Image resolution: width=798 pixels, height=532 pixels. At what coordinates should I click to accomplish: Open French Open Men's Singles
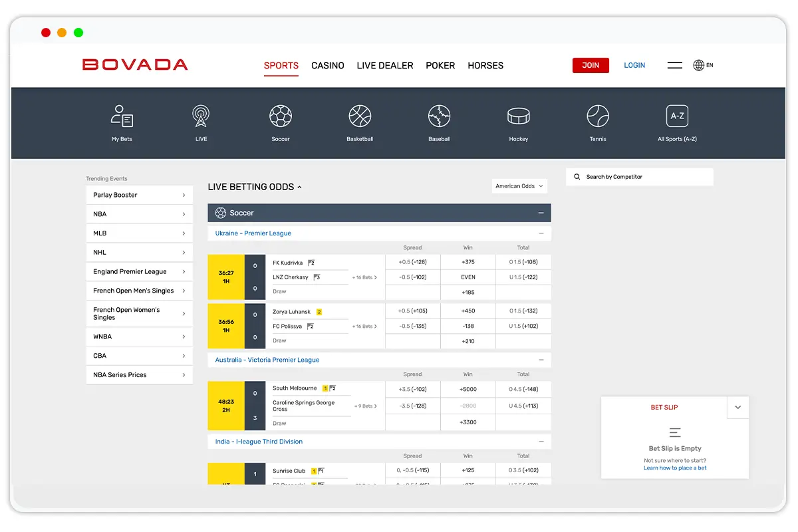[x=140, y=291]
